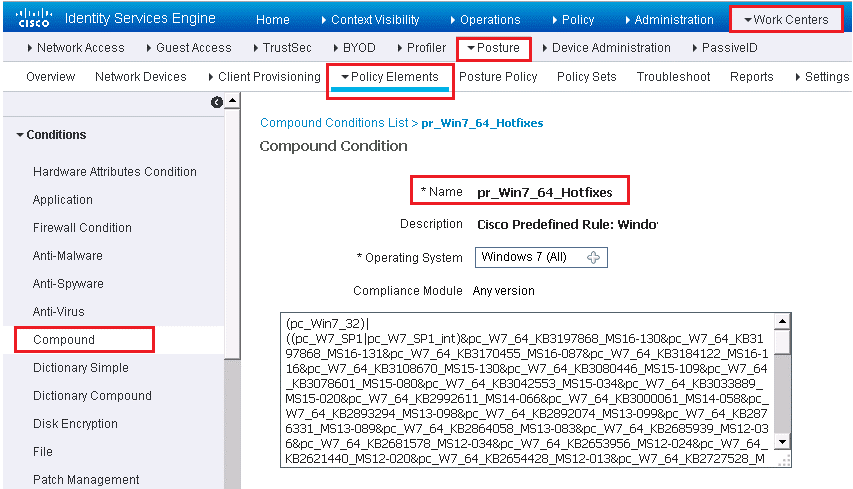853x489 pixels.
Task: Open Posture submenu
Action: tap(493, 48)
